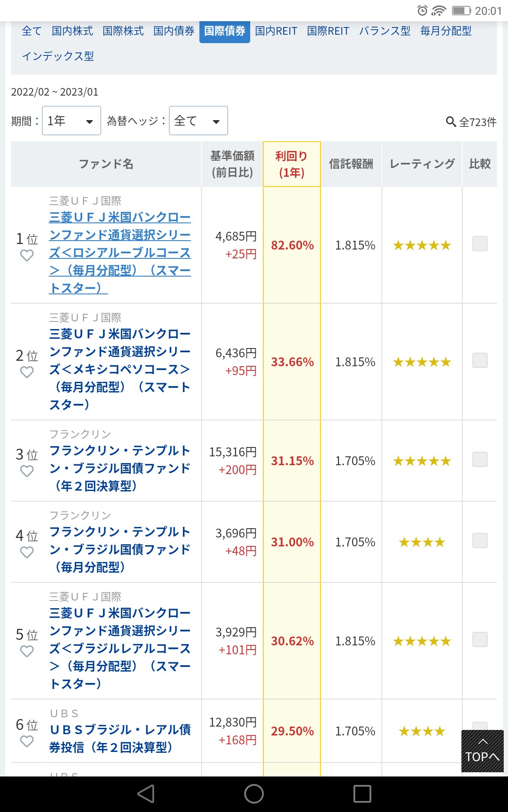Tap the recent apps square icon

(x=362, y=794)
